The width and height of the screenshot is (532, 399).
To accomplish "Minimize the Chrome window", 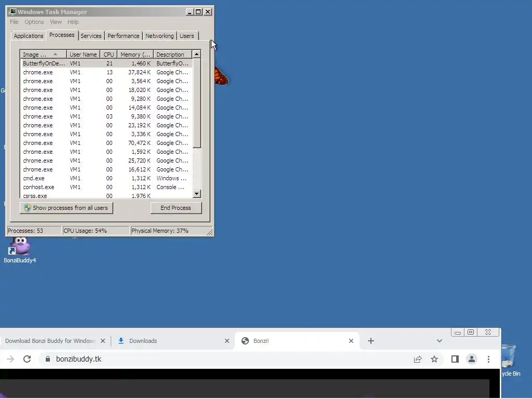I will coord(457,332).
